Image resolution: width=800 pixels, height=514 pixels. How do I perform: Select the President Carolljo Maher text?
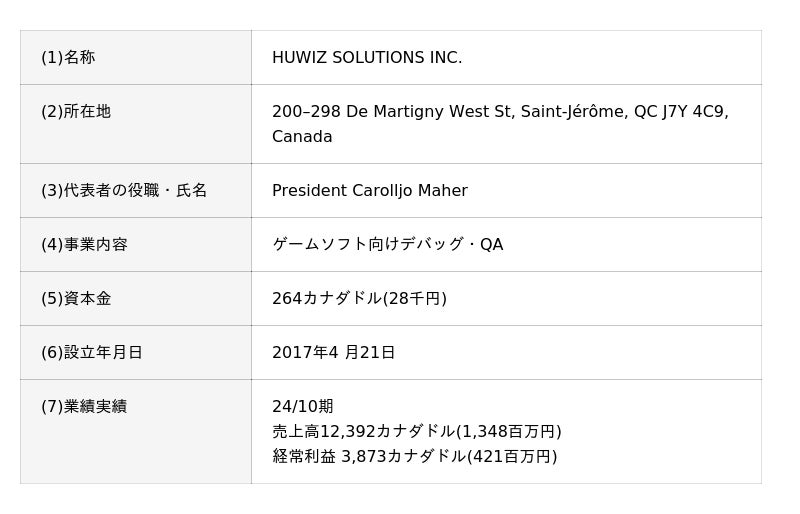click(369, 191)
